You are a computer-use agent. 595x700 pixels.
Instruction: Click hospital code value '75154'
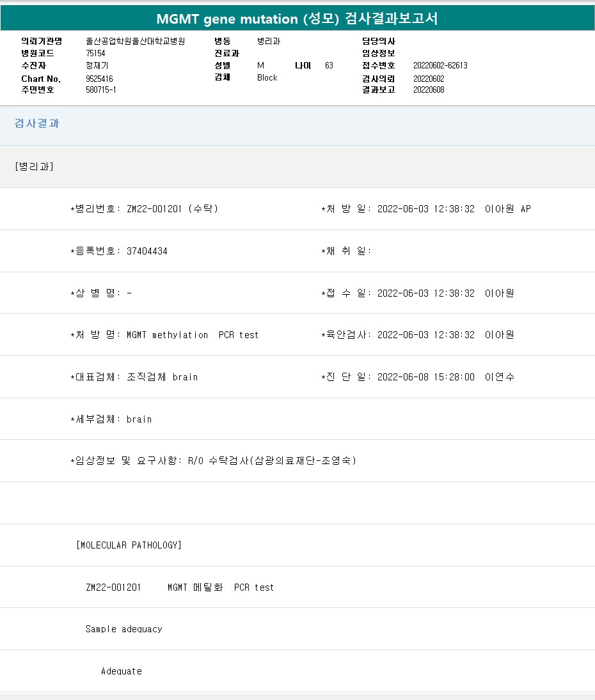pyautogui.click(x=95, y=53)
